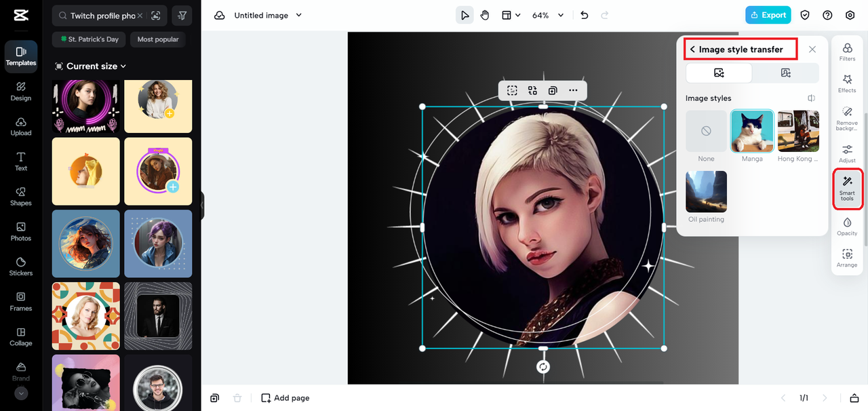This screenshot has height=411, width=868.
Task: Open the Collage panel
Action: click(20, 337)
